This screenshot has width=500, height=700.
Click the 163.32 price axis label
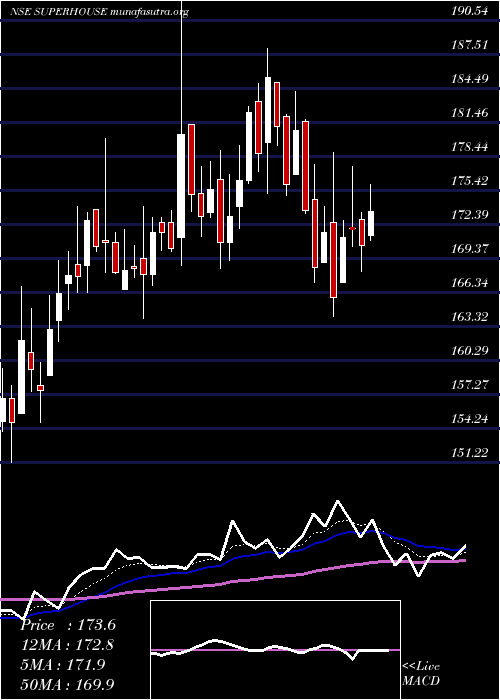pos(469,317)
